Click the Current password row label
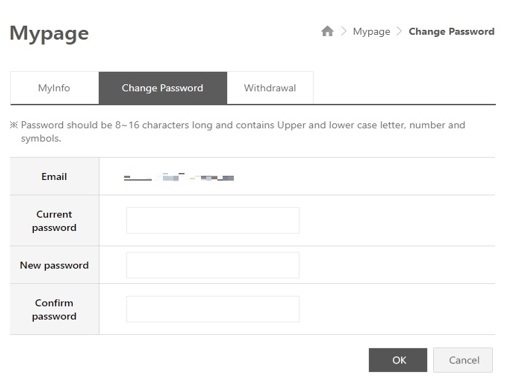This screenshot has height=381, width=509. (54, 221)
